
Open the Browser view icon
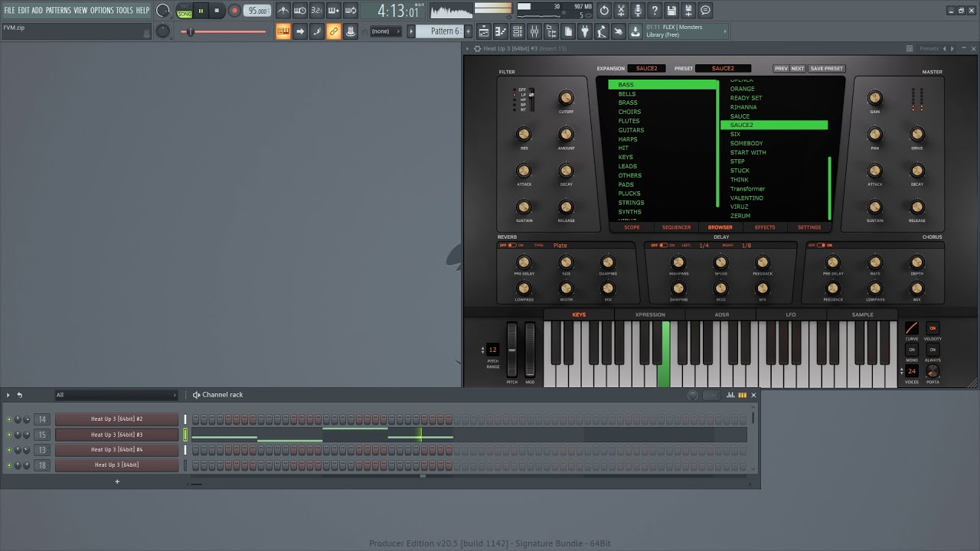(551, 31)
